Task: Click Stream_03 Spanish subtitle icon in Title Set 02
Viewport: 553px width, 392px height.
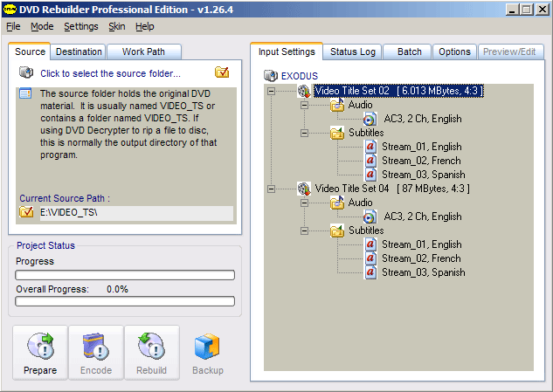Action: point(370,174)
